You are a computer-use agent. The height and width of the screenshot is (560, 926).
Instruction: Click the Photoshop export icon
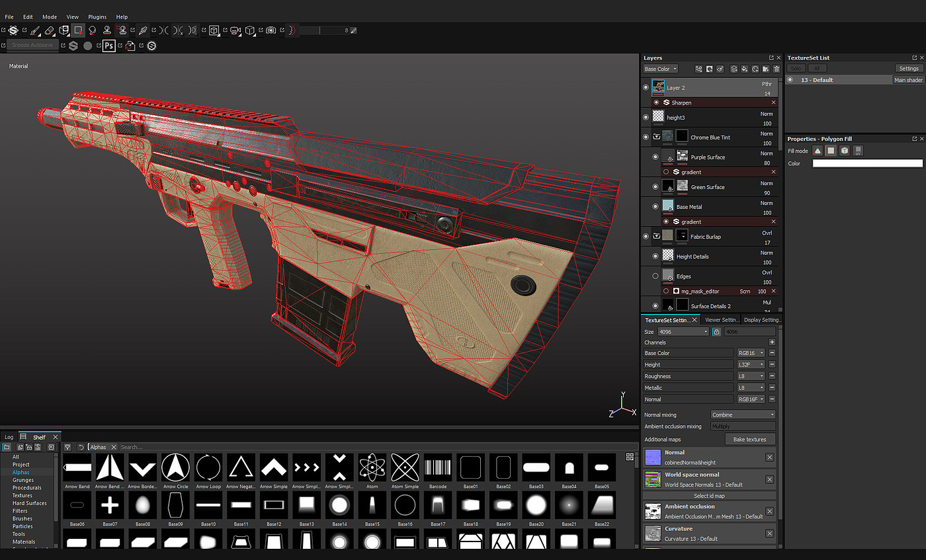coord(109,46)
